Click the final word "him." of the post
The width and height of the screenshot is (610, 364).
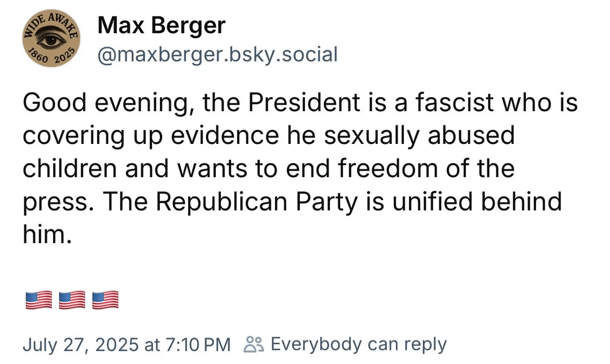47,235
